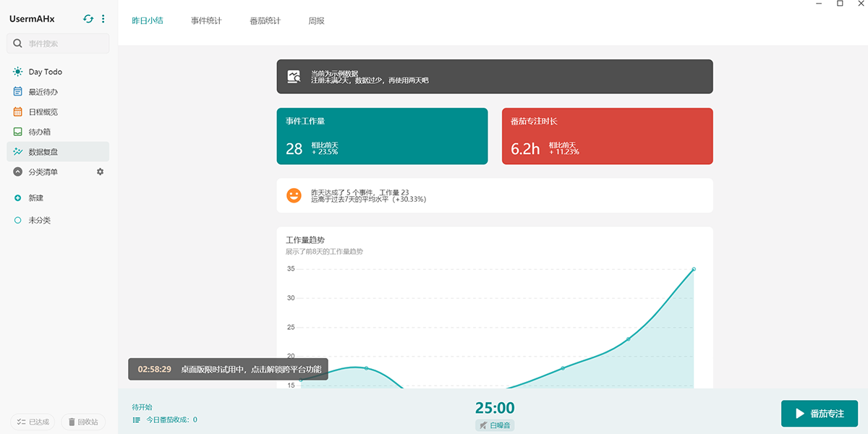Open the 周报 tab
Viewport: 868px width, 434px height.
pyautogui.click(x=316, y=21)
